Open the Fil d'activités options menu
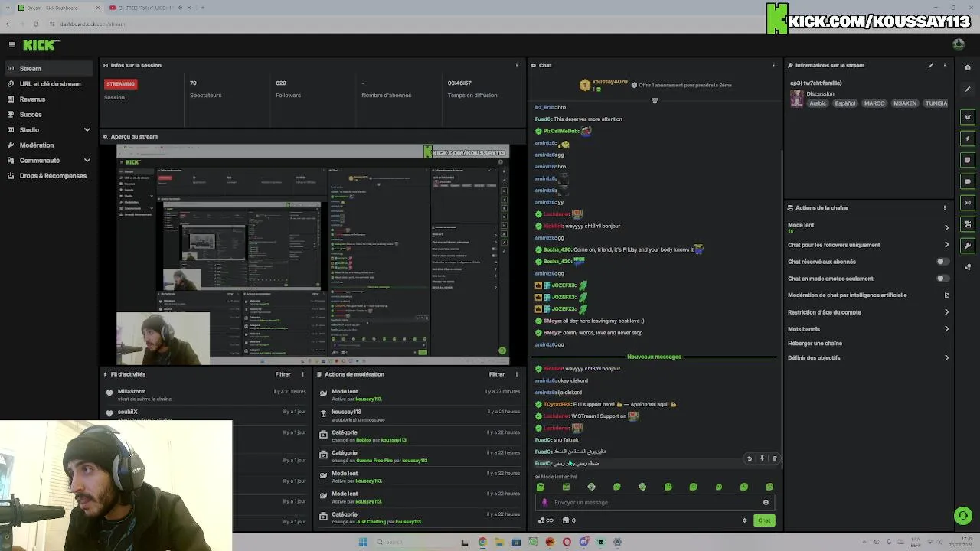Screen dimensions: 980x551 click(302, 374)
